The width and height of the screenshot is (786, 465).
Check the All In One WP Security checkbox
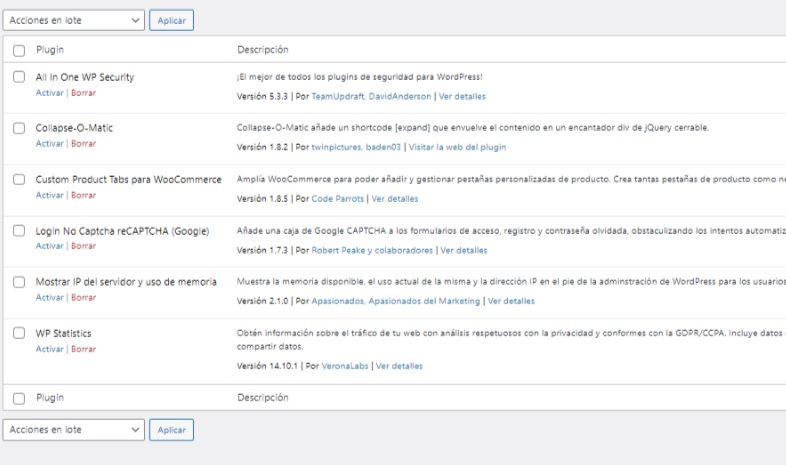[19, 77]
